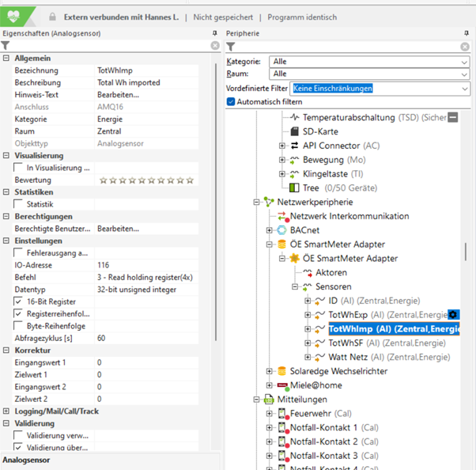The height and width of the screenshot is (470, 476).
Task: Click Bearbeiten... for Berechtigte Benutzer
Action: (x=118, y=229)
